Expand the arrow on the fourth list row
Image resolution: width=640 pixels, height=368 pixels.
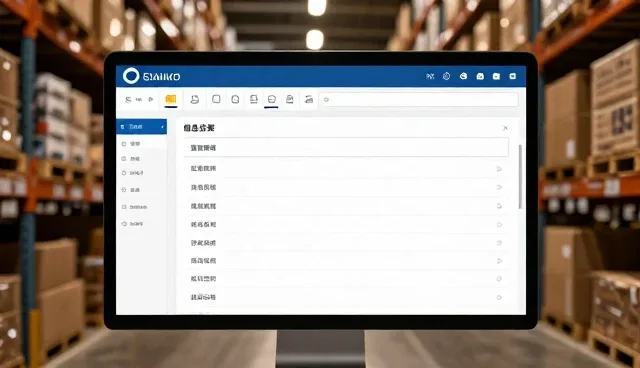pyautogui.click(x=499, y=225)
